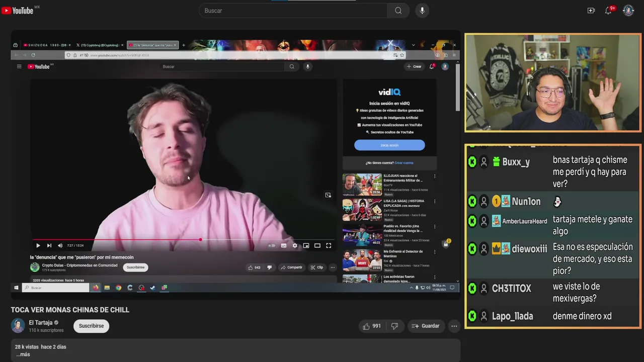This screenshot has width=644, height=362.
Task: Open options menu for Me Enfrenté al Detector video
Action: coord(435,252)
